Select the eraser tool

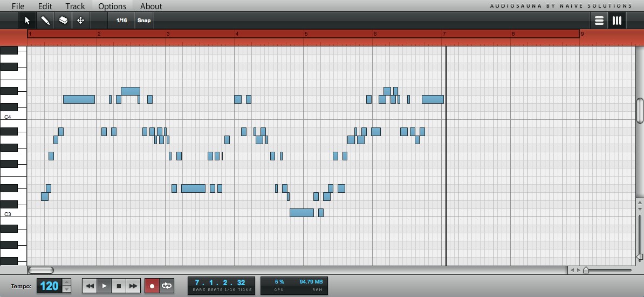[63, 21]
